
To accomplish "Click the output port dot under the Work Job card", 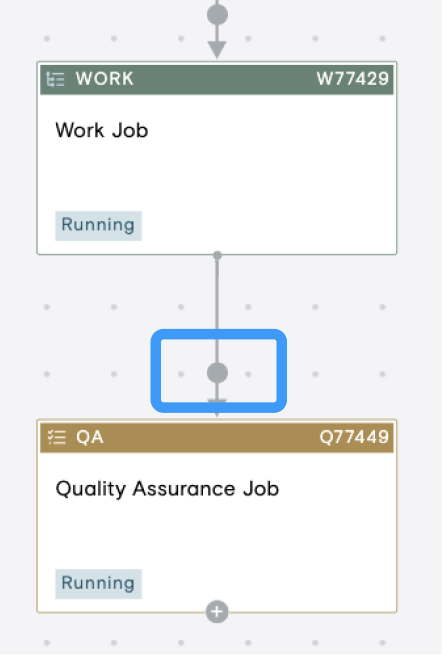I will [x=217, y=255].
